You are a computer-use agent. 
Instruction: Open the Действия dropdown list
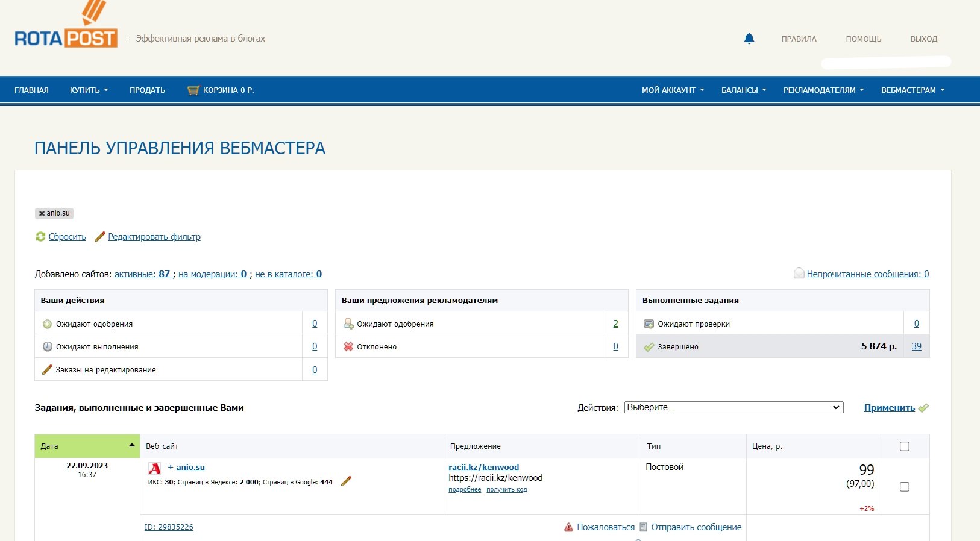pos(733,408)
